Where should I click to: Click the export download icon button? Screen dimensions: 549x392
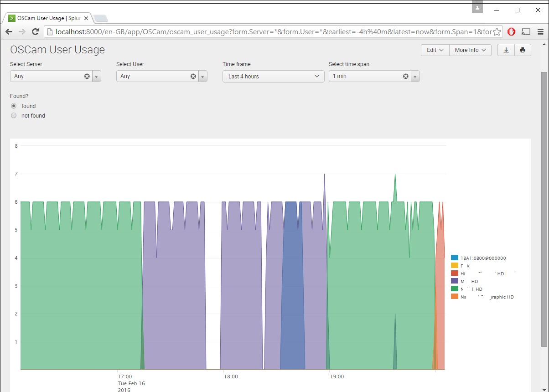506,50
